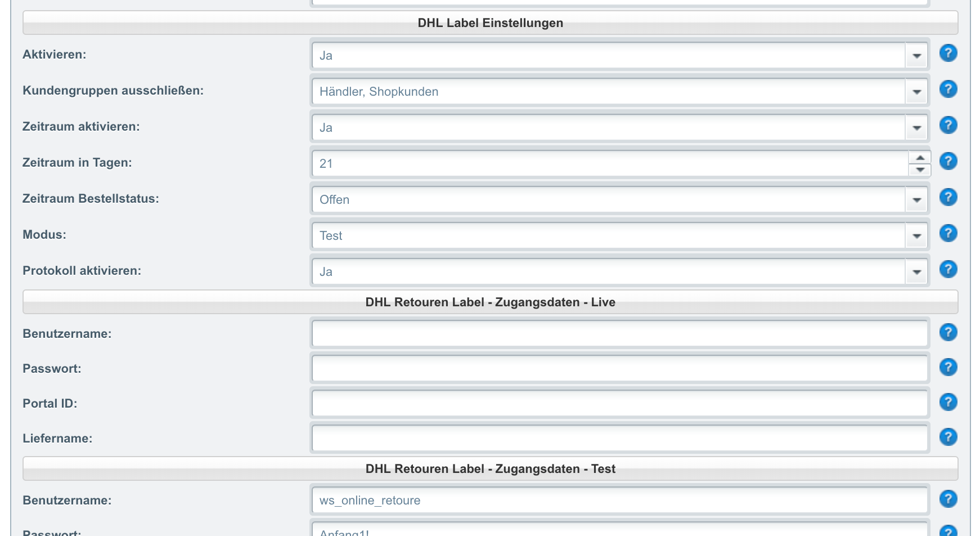
Task: Click Test Benutzername field with ws_online_retoure
Action: [x=619, y=501]
